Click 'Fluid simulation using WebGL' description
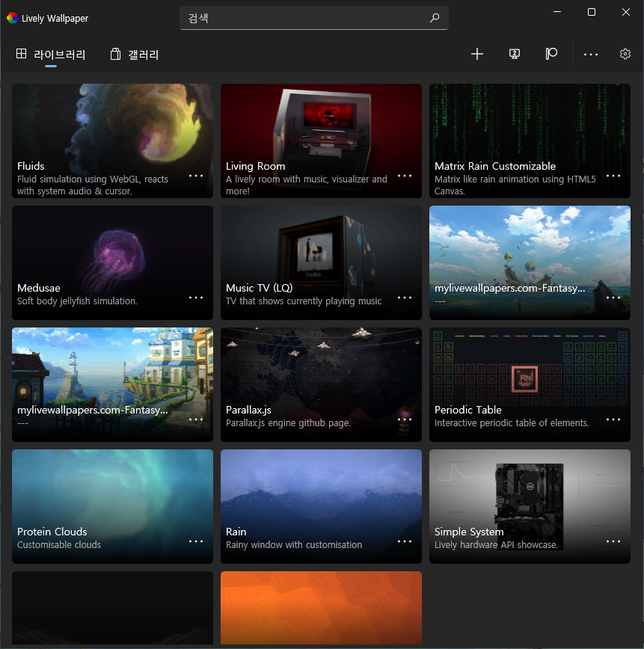This screenshot has height=649, width=644. (x=93, y=185)
